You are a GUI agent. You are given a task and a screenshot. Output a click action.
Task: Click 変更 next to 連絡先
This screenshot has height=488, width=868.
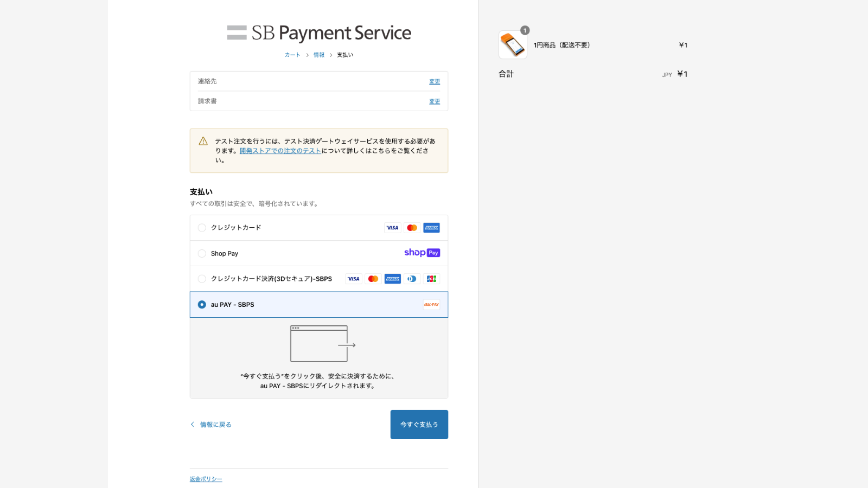pos(435,82)
